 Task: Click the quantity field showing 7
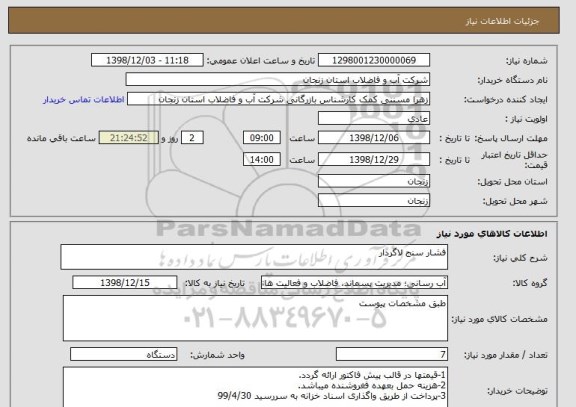(392, 354)
